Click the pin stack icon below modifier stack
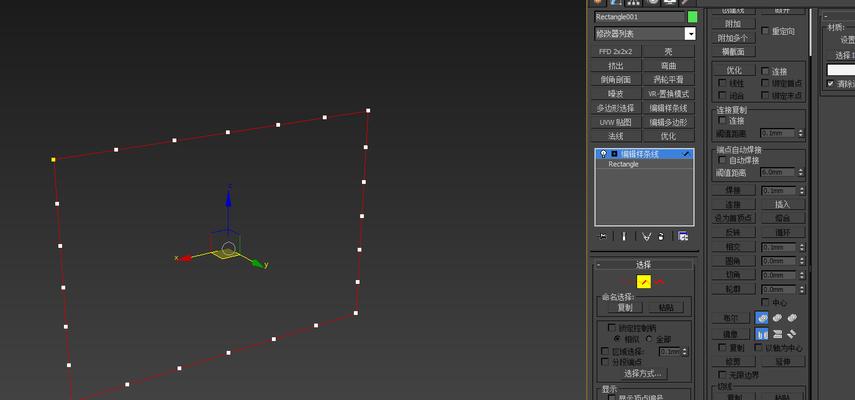Viewport: 855px width, 400px height. point(602,237)
